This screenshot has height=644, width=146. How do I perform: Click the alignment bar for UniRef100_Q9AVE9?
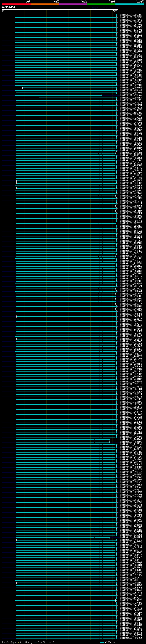[x=78, y=98]
